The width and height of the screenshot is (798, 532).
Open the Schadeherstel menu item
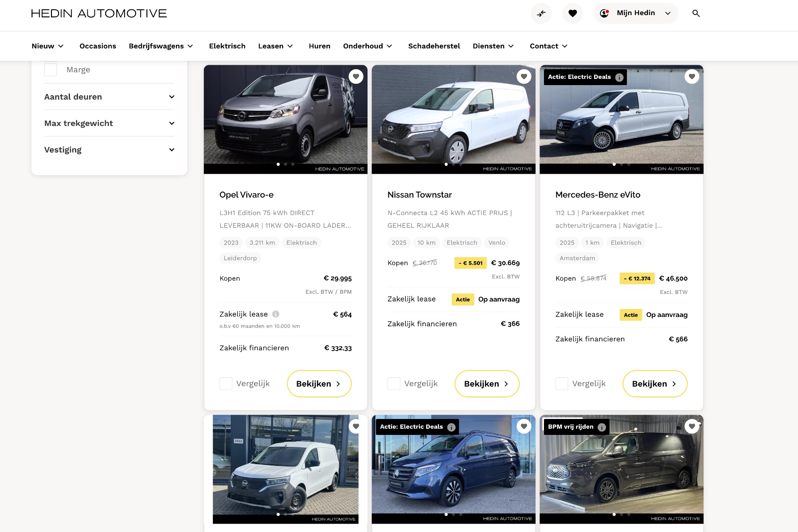(434, 46)
